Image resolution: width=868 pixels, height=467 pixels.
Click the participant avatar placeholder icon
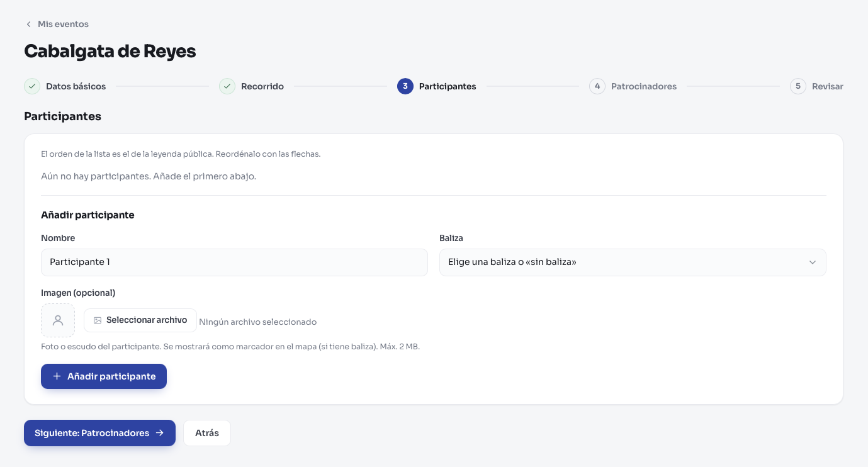58,320
